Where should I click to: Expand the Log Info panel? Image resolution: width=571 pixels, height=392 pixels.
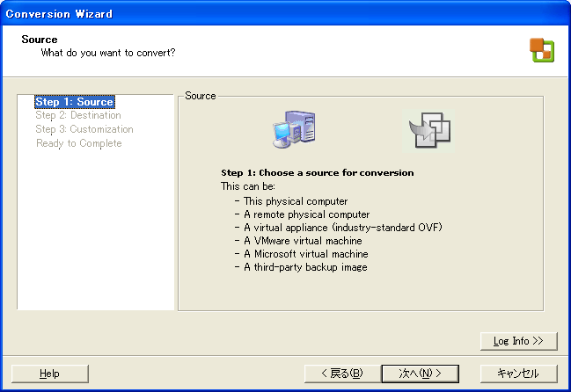click(x=519, y=341)
